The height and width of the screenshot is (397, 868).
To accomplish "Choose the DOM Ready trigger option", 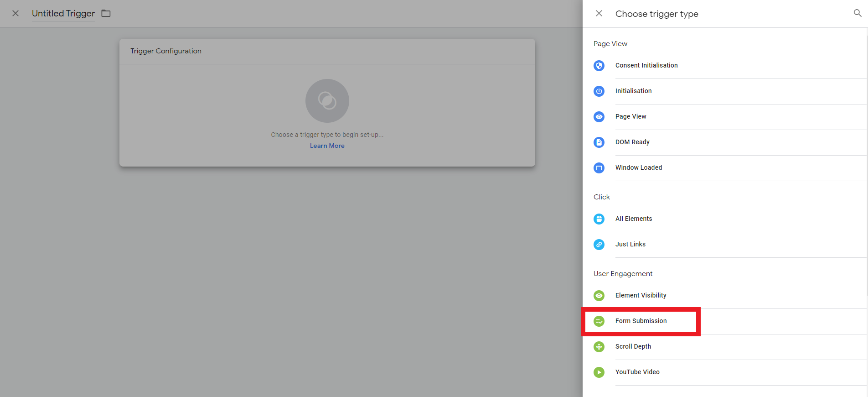I will click(x=632, y=142).
